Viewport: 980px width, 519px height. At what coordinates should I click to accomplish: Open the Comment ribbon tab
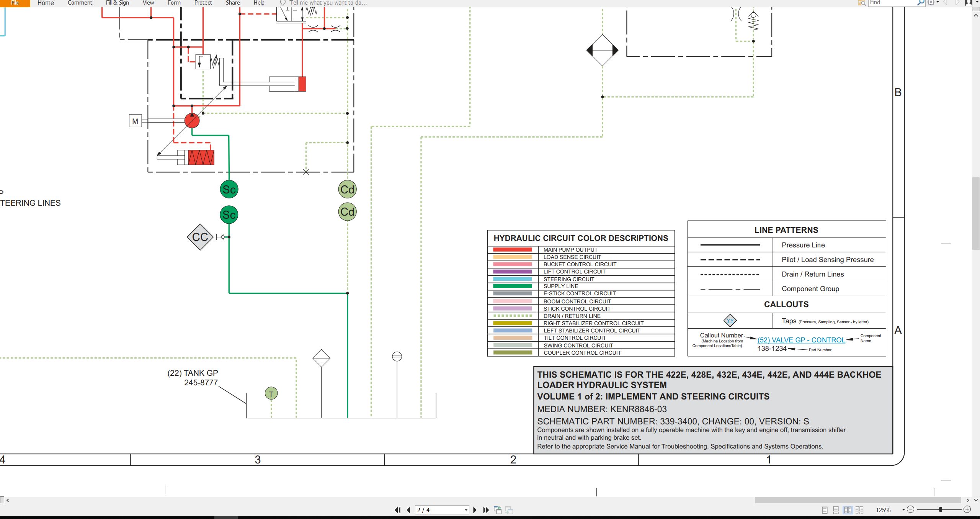80,3
